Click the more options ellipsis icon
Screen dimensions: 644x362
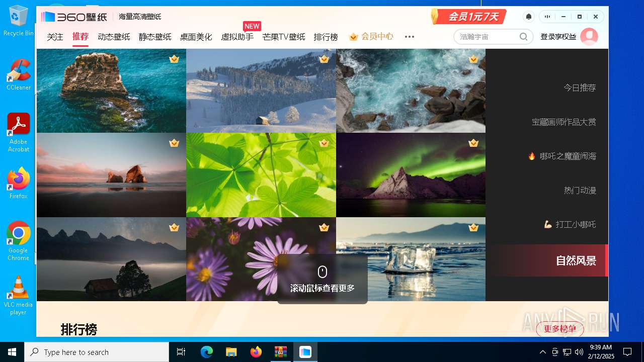[x=410, y=37]
